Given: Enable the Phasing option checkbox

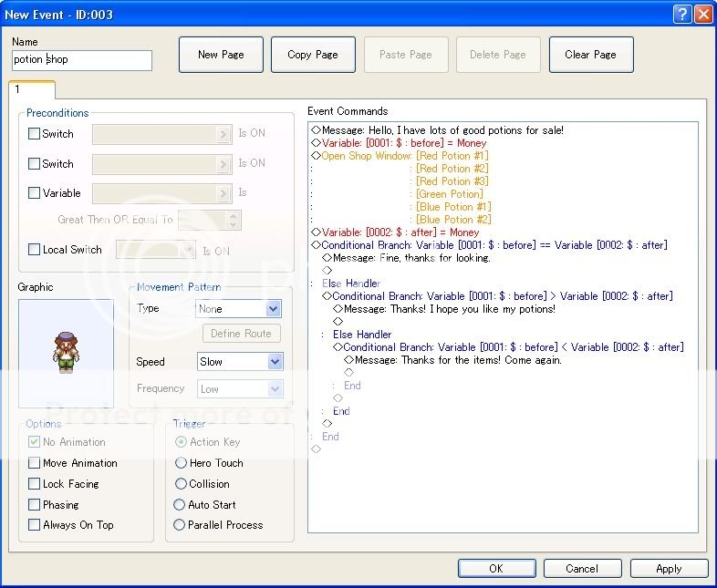Looking at the screenshot, I should click(x=35, y=505).
